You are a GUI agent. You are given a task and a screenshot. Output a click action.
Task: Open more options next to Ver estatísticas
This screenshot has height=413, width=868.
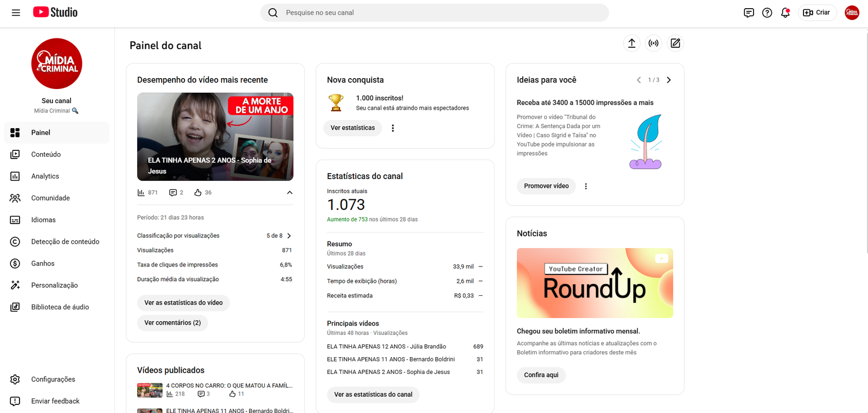pyautogui.click(x=393, y=128)
